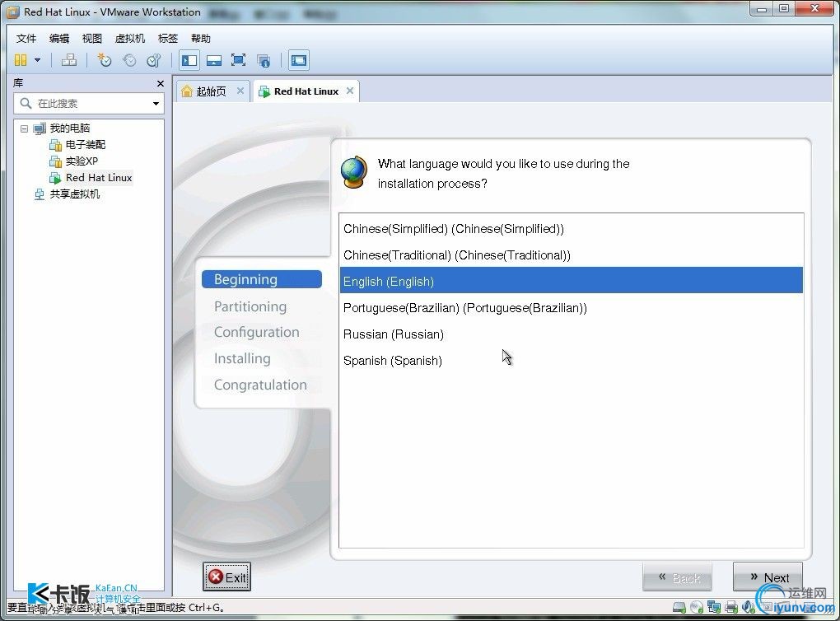
Task: Close the 起始页 tab
Action: [240, 91]
